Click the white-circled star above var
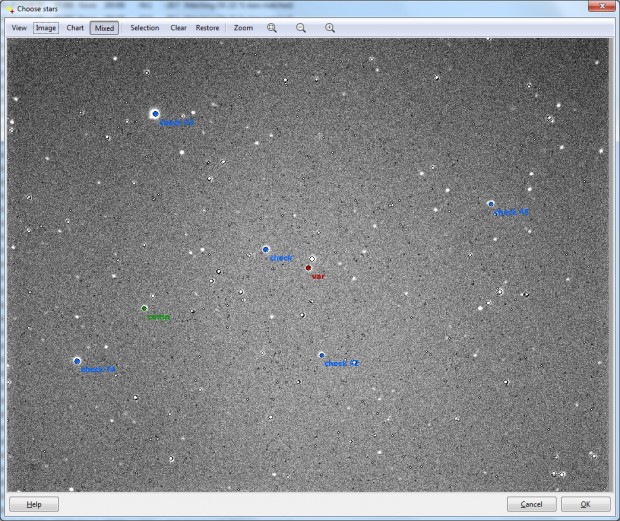The width and height of the screenshot is (620, 521). tap(312, 259)
